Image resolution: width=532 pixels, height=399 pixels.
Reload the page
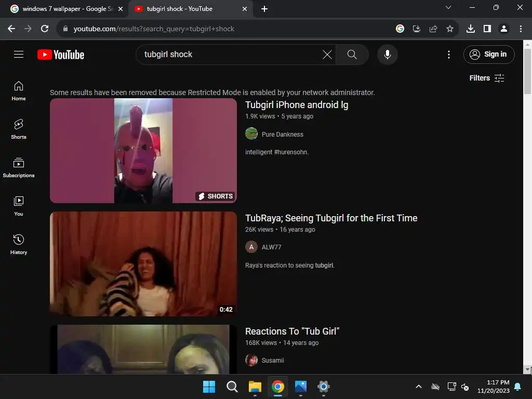45,29
